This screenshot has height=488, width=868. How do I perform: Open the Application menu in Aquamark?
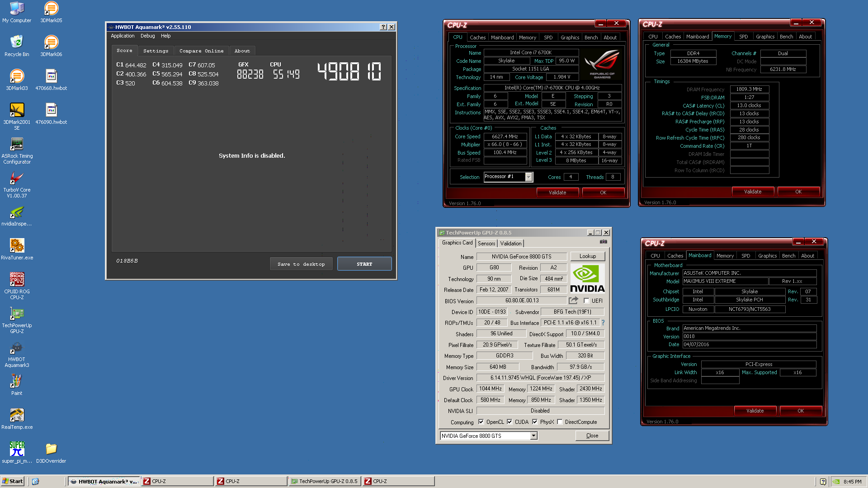[123, 36]
